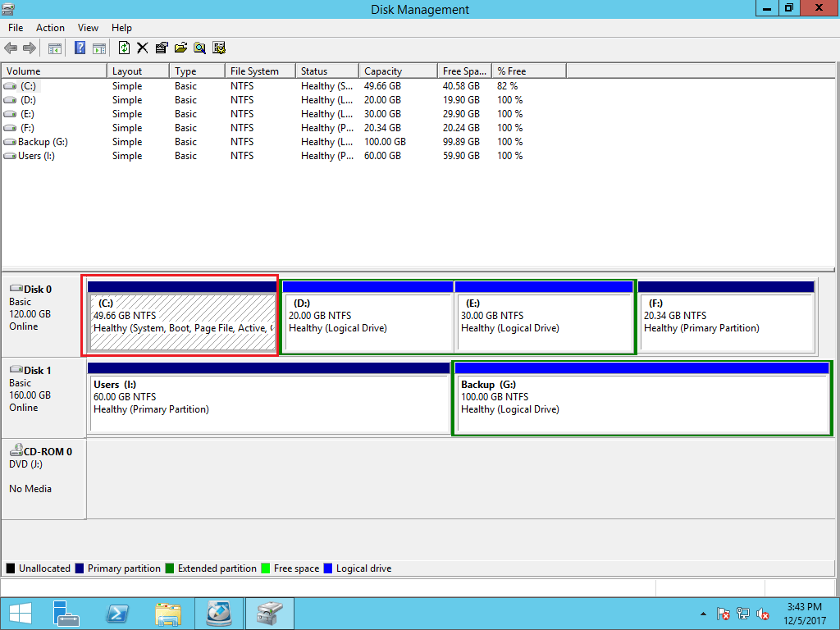Toggle the Show/Hide Console Tree icon
840x630 pixels.
point(55,48)
